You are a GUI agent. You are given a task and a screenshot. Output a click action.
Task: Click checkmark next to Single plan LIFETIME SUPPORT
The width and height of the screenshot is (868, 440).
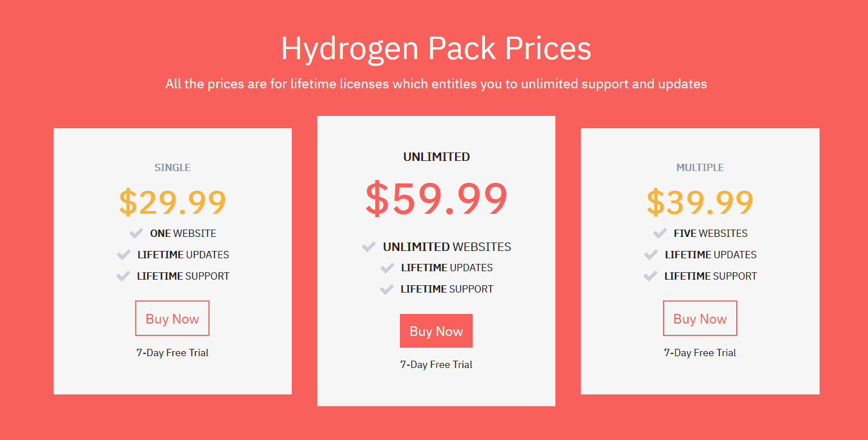[123, 276]
